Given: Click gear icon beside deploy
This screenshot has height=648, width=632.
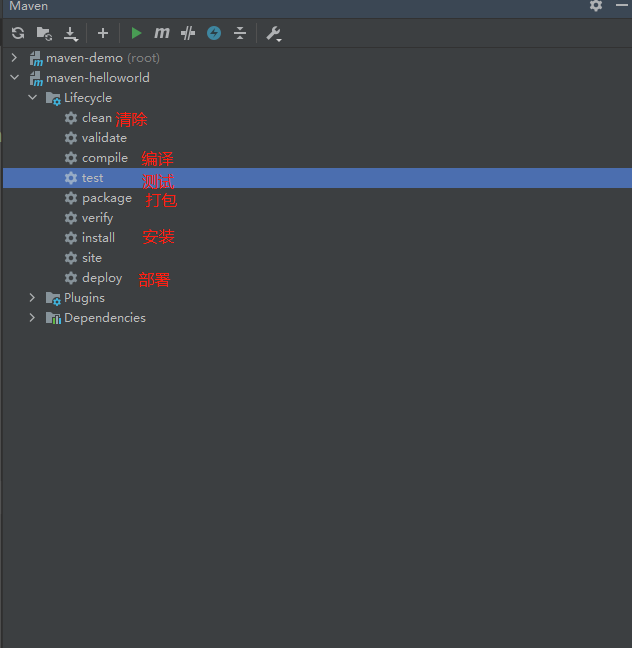Looking at the screenshot, I should point(71,278).
